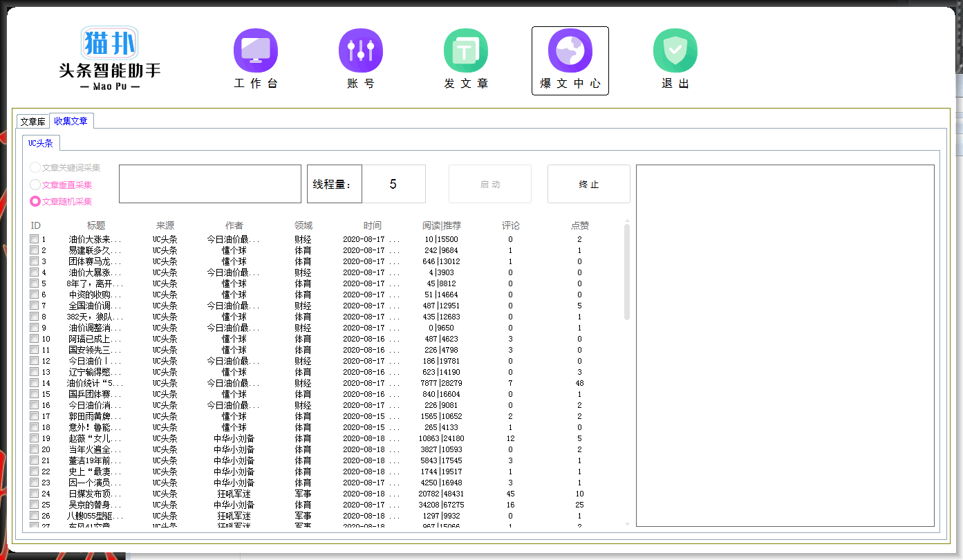
Task: Click the 启动 start button
Action: coord(490,184)
